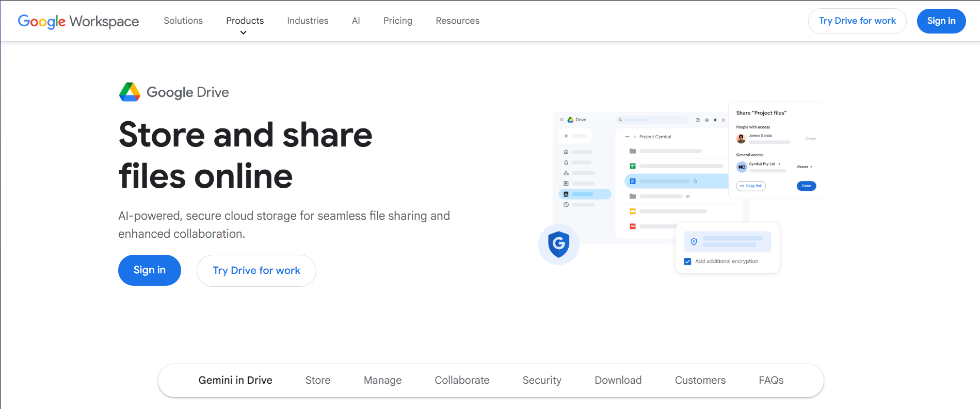Click the hamburger menu icon in Drive mockup
Screen dimensions: 980x409
pyautogui.click(x=561, y=120)
